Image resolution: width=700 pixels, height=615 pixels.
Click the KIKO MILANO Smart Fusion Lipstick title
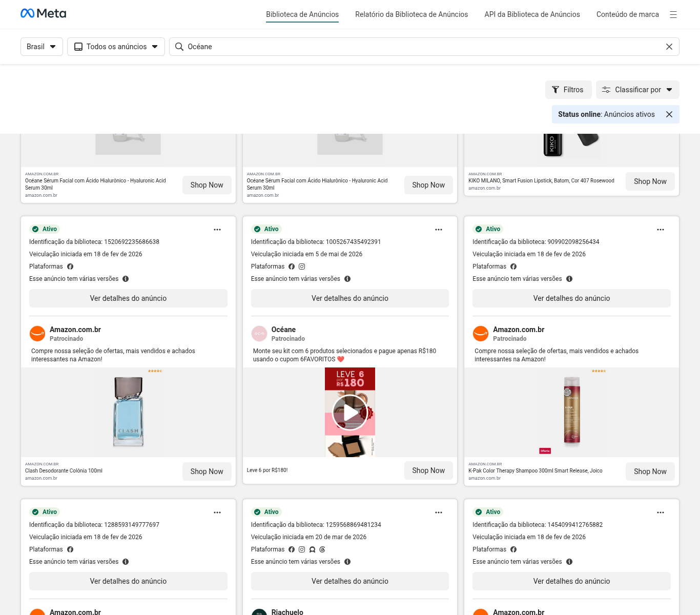coord(541,180)
